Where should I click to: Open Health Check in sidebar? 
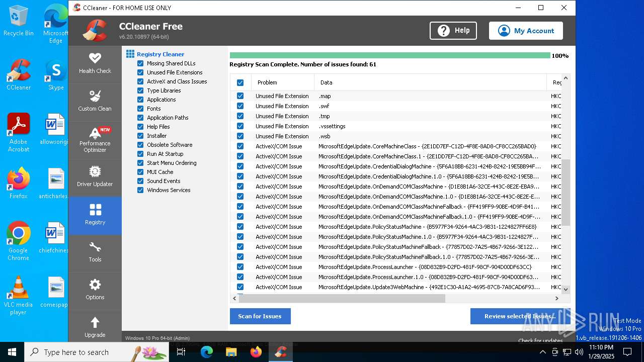tap(95, 64)
